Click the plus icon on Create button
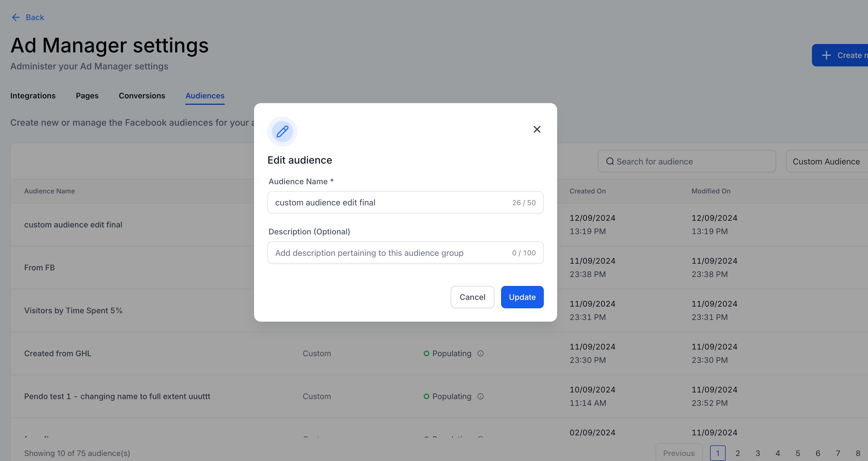This screenshot has height=461, width=868. point(826,55)
